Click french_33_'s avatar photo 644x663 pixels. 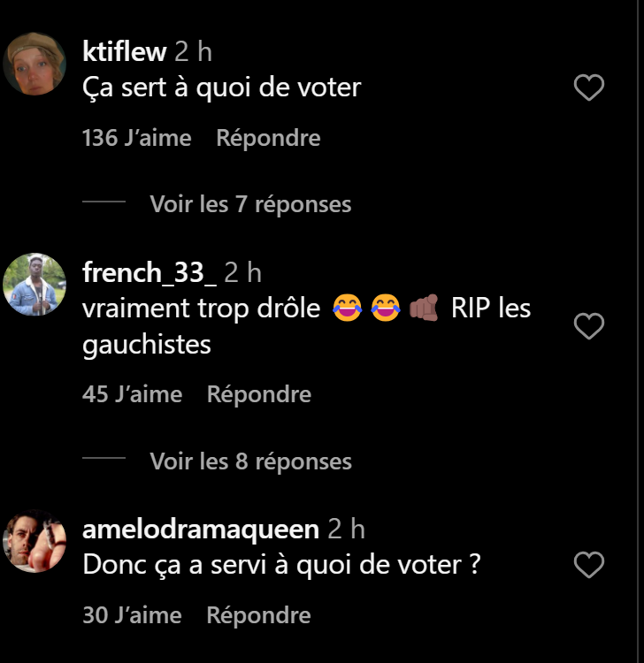click(35, 285)
